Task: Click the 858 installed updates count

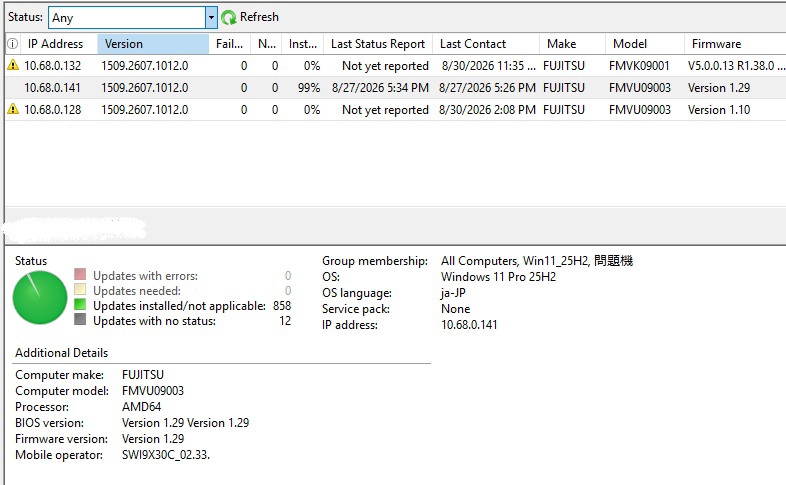Action: pyautogui.click(x=282, y=306)
